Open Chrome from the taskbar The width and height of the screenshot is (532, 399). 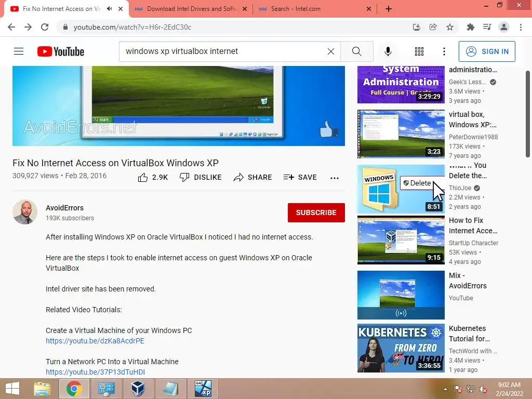(x=74, y=389)
